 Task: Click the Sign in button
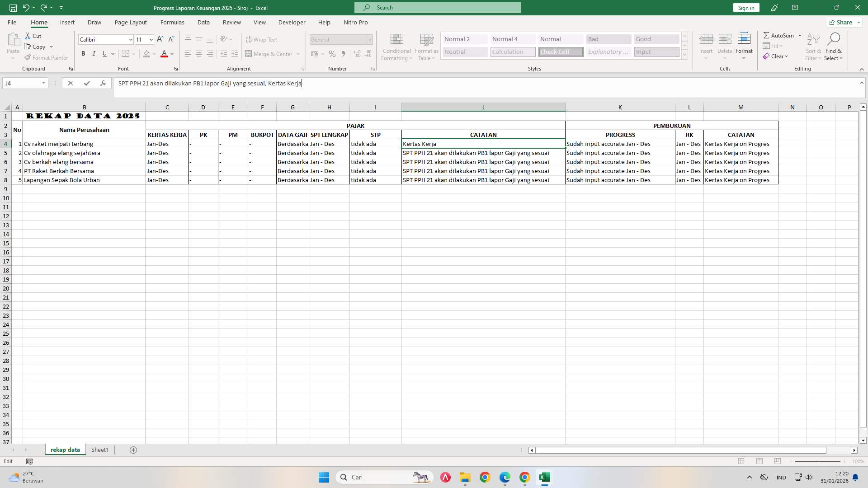pyautogui.click(x=745, y=7)
